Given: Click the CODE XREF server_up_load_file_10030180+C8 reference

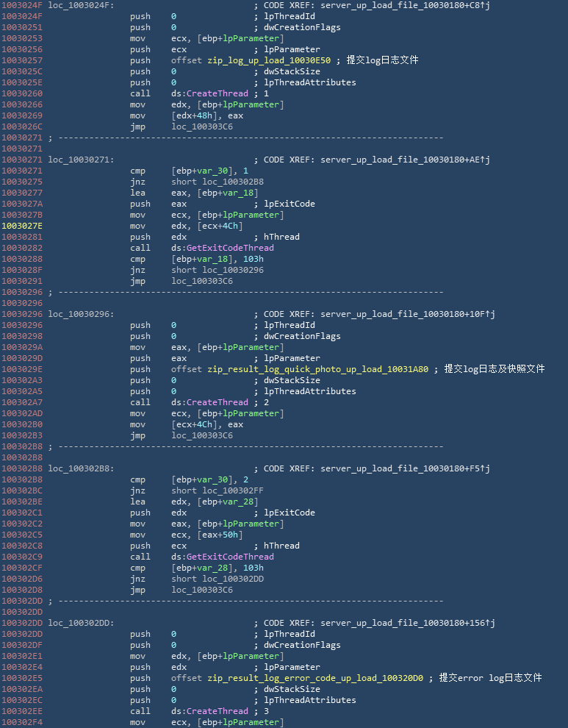Looking at the screenshot, I should pos(404,5).
